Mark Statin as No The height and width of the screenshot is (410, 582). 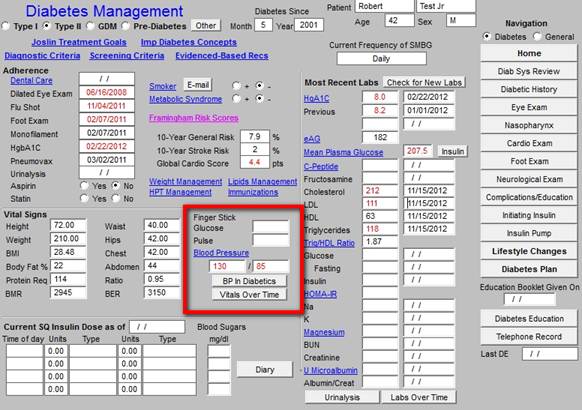117,198
